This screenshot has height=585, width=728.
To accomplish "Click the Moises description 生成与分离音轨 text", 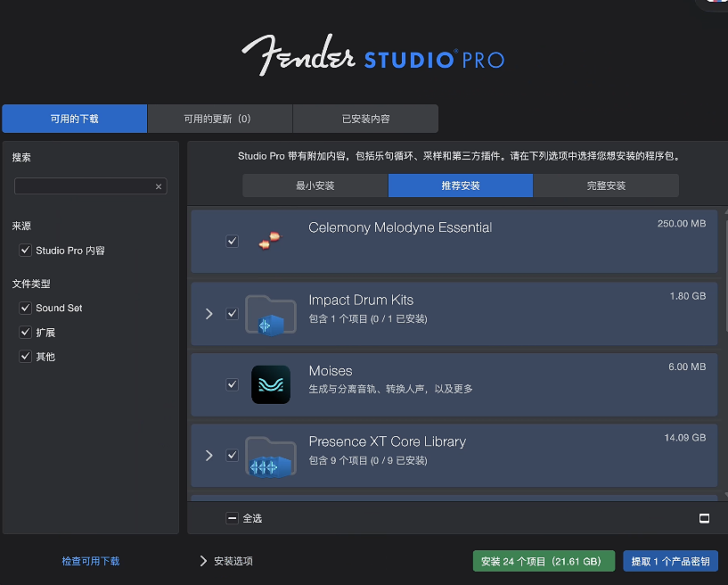I will click(390, 389).
